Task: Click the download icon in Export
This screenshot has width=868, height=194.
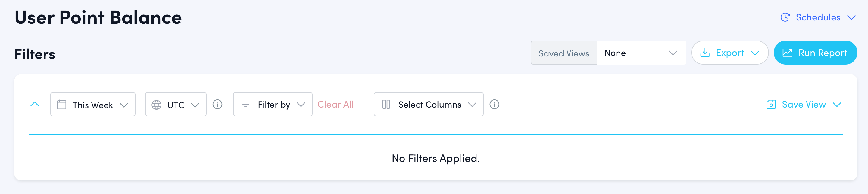Action: pyautogui.click(x=705, y=53)
